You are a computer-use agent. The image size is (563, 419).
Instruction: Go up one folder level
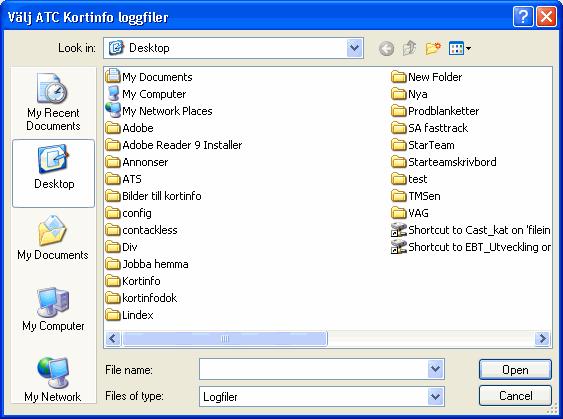coord(409,48)
